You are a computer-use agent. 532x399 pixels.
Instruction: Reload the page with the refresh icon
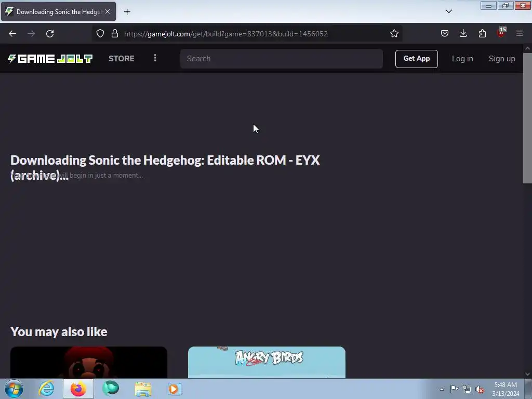click(x=50, y=34)
